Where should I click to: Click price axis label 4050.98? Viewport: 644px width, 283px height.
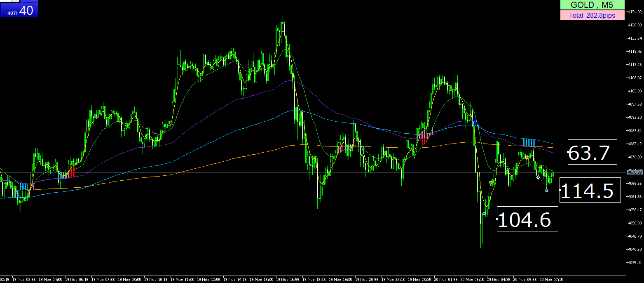click(x=636, y=223)
